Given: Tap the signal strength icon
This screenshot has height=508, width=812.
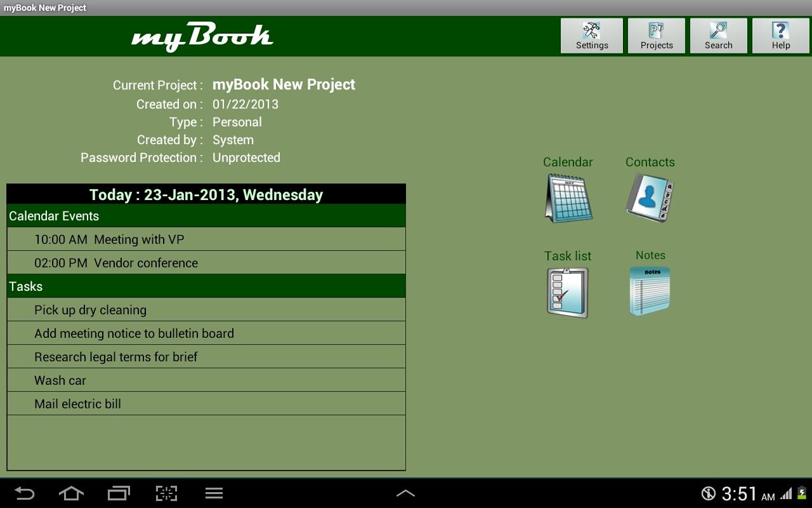Looking at the screenshot, I should click(787, 493).
